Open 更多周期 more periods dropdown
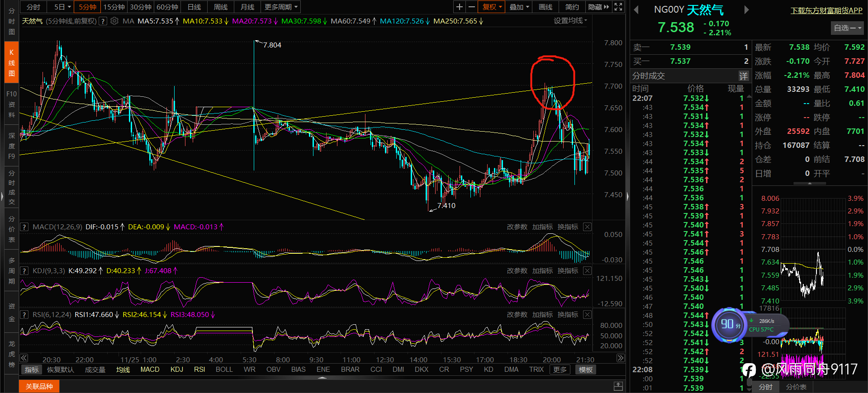This screenshot has height=393, width=868. coord(281,7)
